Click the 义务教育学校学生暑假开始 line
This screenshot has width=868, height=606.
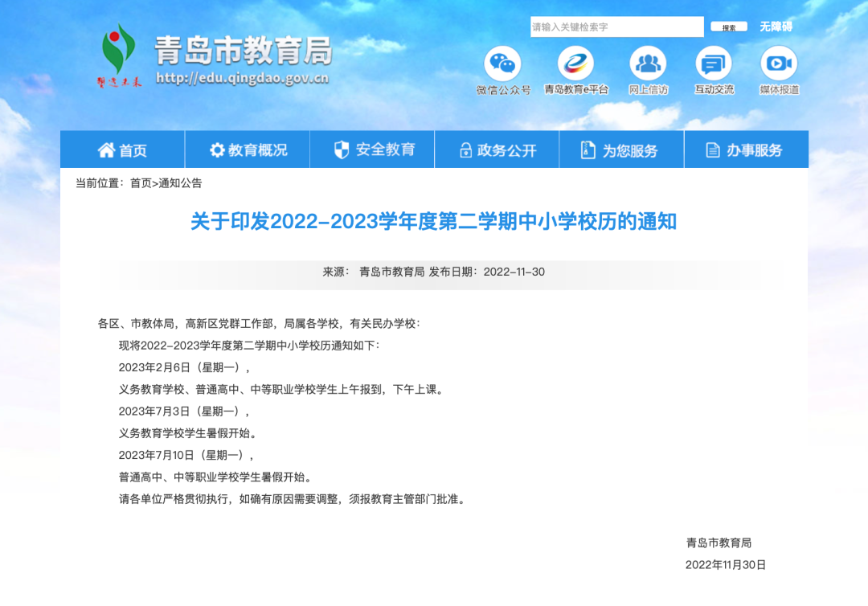point(190,433)
